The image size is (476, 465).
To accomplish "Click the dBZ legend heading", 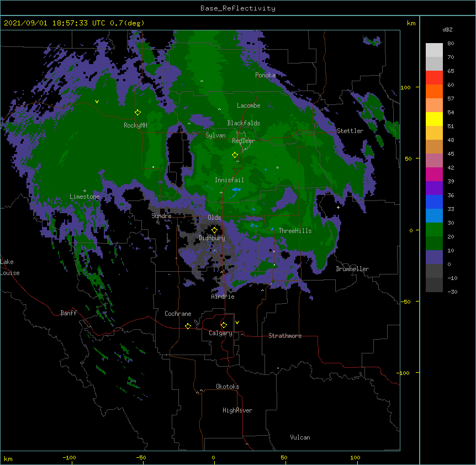I will click(447, 29).
